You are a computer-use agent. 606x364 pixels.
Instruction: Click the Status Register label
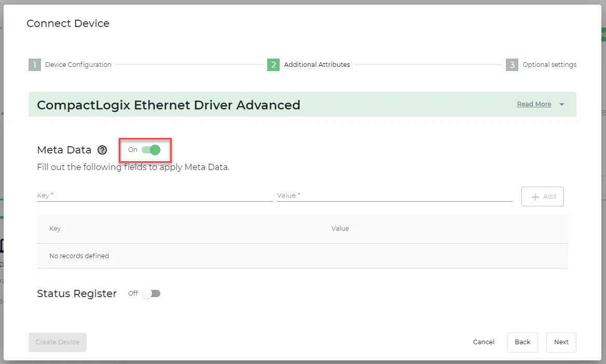coord(77,293)
